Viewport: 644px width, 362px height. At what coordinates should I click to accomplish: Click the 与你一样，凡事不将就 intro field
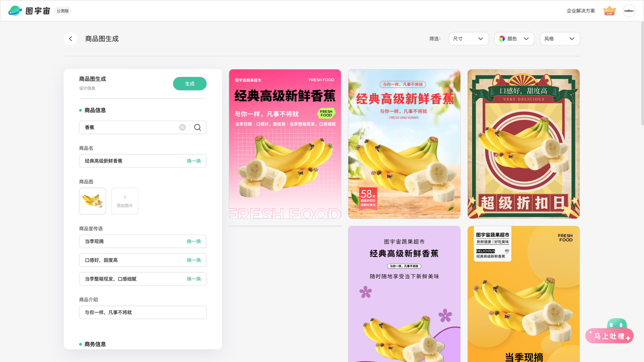click(x=143, y=312)
